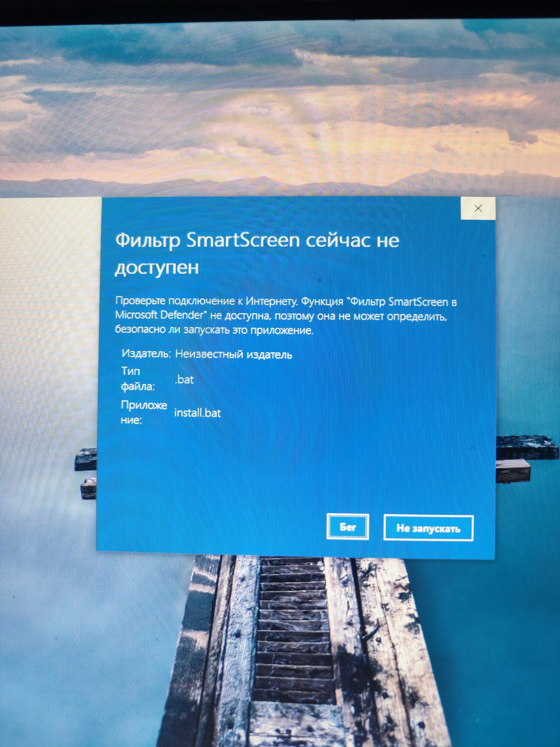
Task: Click the "Бег" run button
Action: click(348, 527)
